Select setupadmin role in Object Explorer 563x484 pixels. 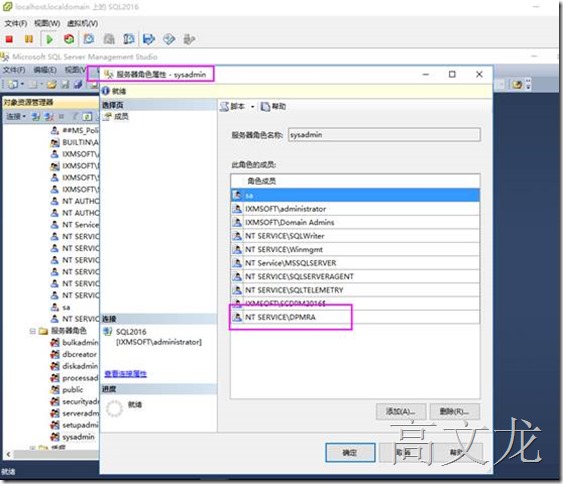[80, 425]
